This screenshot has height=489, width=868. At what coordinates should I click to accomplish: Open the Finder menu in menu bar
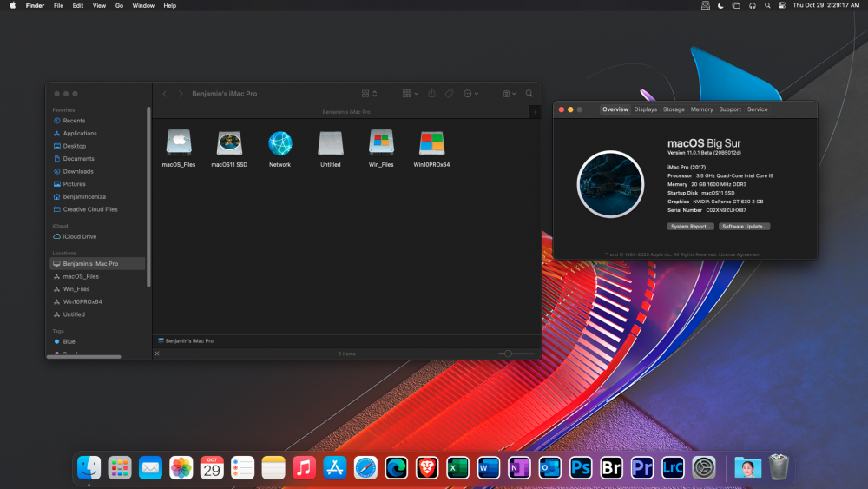(x=35, y=5)
